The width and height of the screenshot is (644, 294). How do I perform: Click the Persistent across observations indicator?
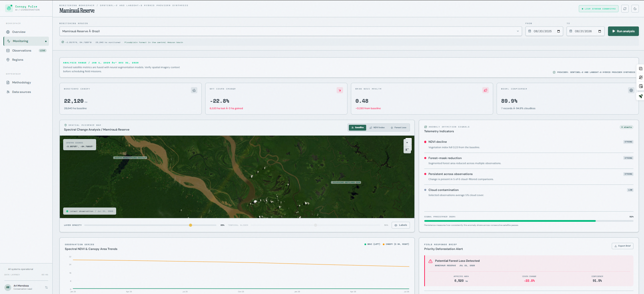pos(529,177)
